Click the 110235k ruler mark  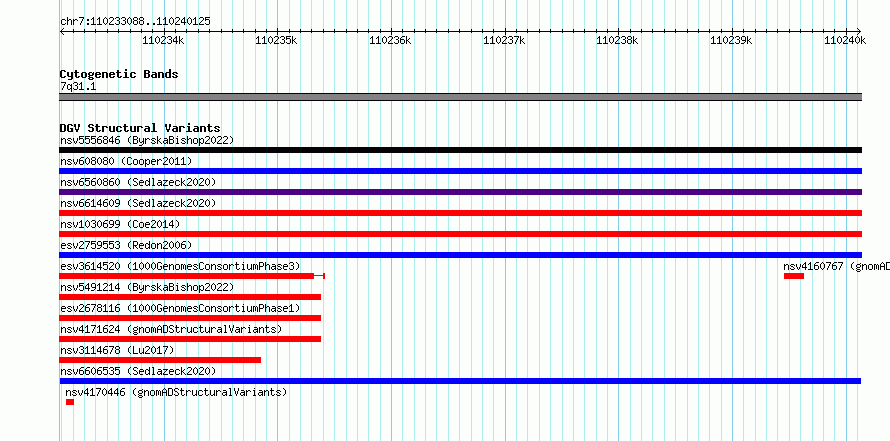(x=276, y=40)
